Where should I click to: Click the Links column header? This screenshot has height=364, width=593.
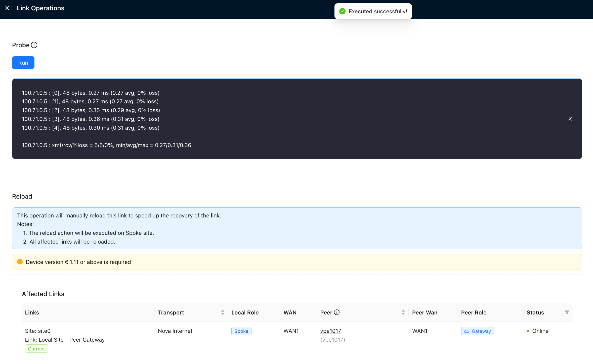click(x=32, y=312)
